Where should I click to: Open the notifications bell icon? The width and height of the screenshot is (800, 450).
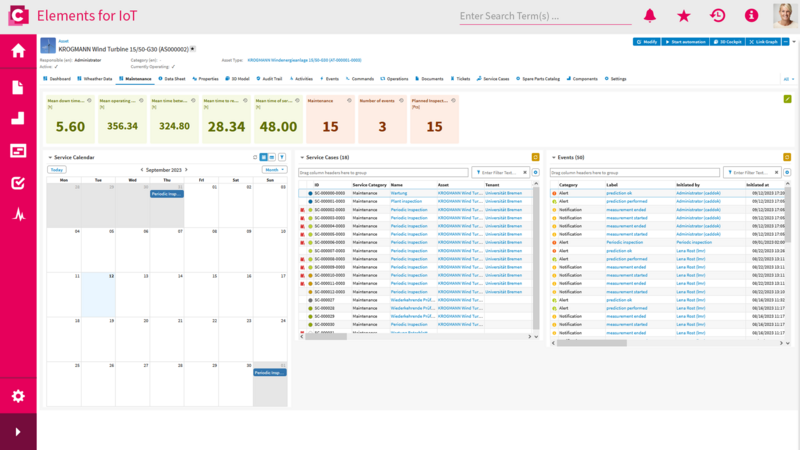649,16
